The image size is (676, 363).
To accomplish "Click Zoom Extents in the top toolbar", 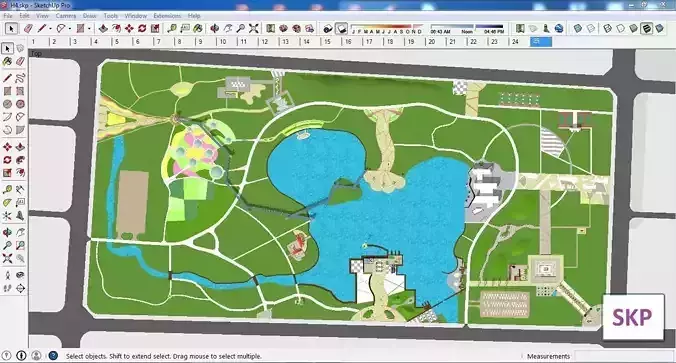I will pyautogui.click(x=254, y=28).
